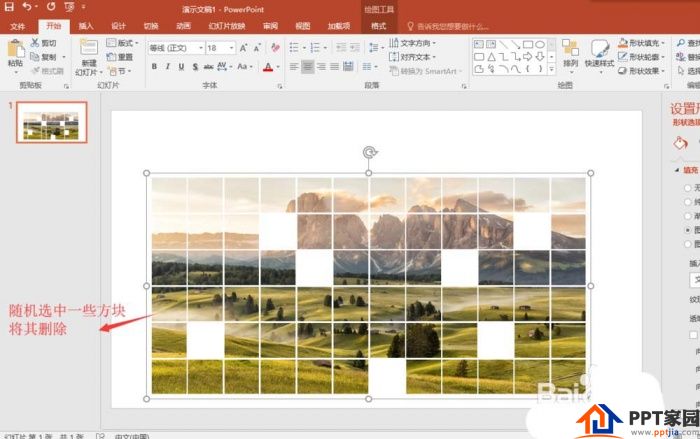Open Fill & Line paint bucket tab
The image size is (700, 439).
pyautogui.click(x=680, y=143)
